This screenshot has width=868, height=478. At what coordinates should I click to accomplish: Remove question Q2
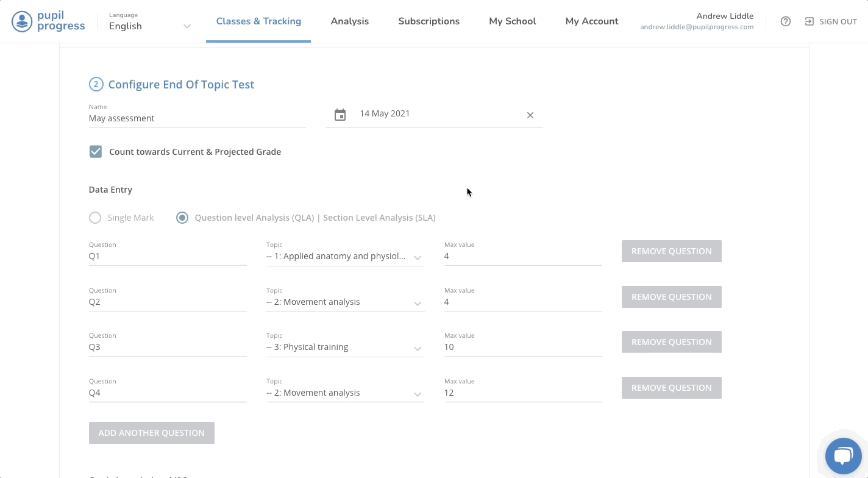click(671, 297)
